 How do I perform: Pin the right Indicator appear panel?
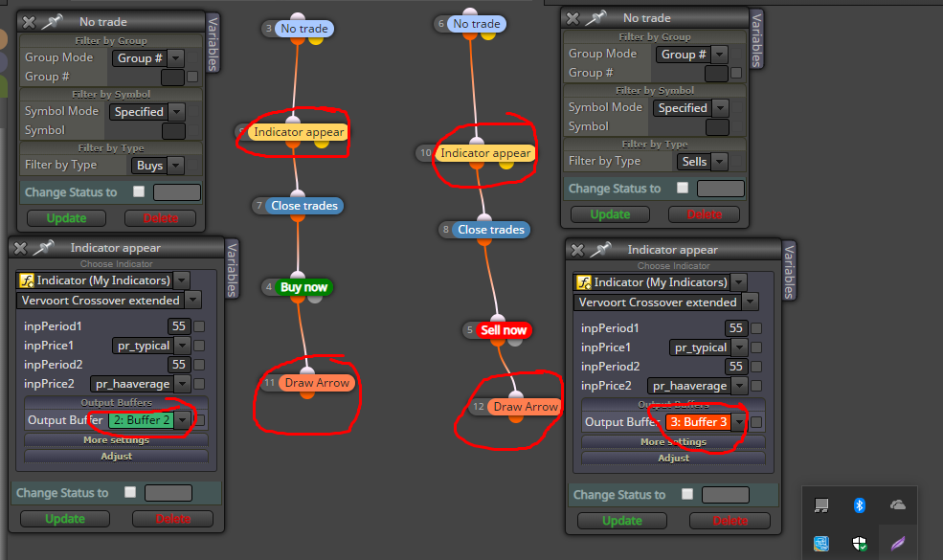[600, 249]
